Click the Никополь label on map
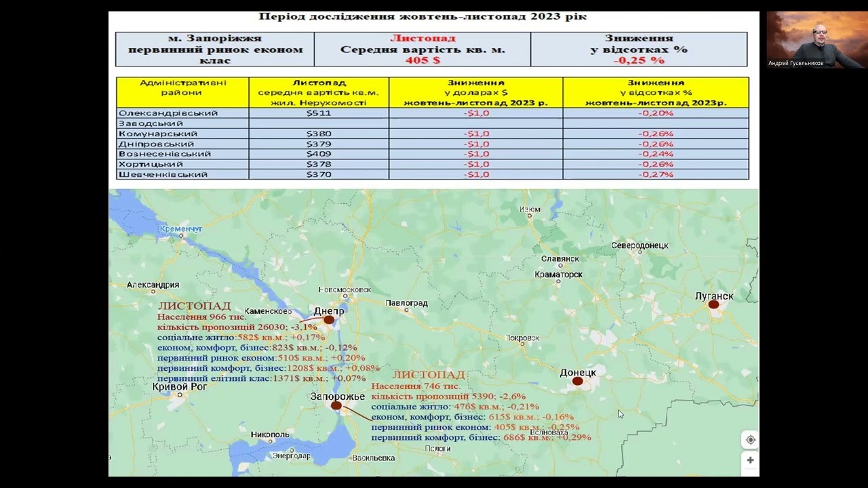The width and height of the screenshot is (868, 488). click(x=270, y=434)
